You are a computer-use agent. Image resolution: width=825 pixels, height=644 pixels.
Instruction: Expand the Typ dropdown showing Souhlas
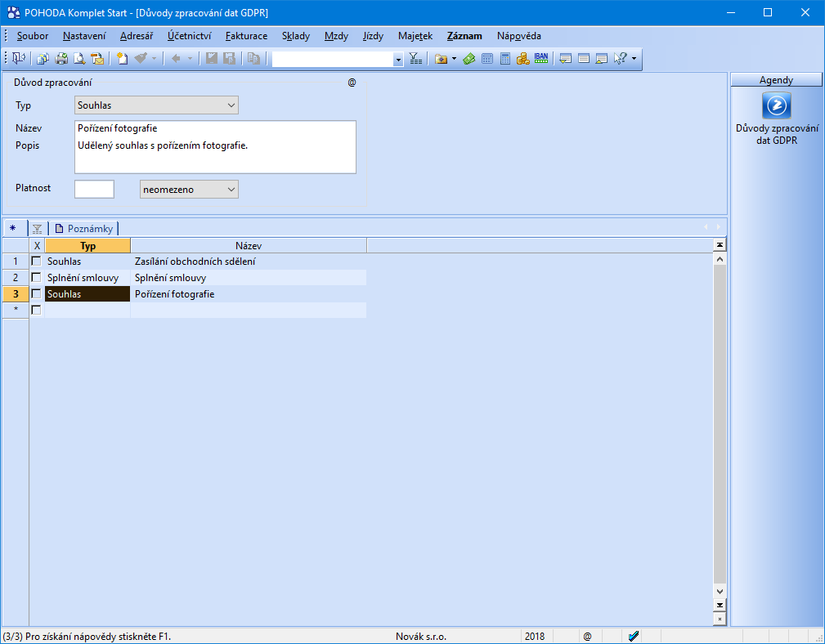[231, 105]
